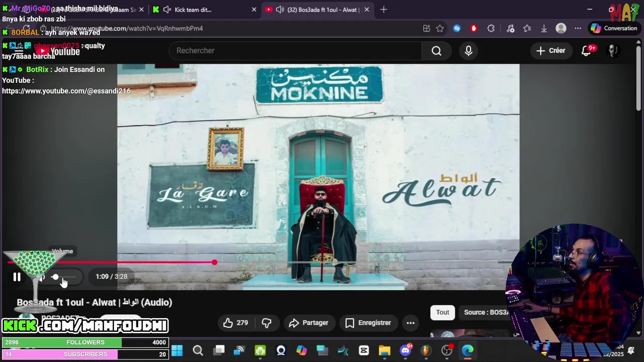Open the Favorites list icon
Viewport: 644px width, 362px height.
tap(527, 29)
